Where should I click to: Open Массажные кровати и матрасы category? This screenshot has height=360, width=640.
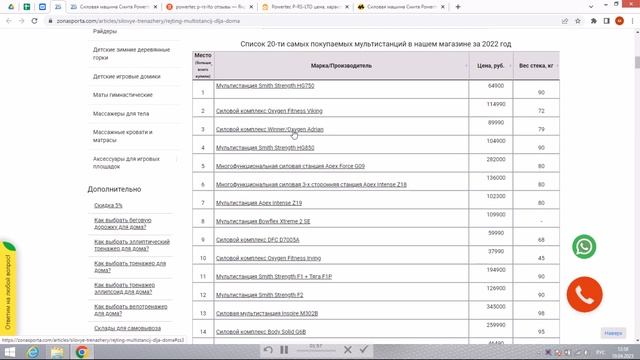pos(122,136)
